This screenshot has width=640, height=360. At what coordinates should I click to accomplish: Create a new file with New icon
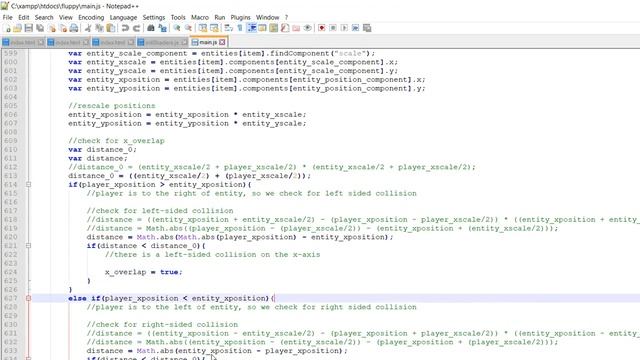tap(7, 28)
